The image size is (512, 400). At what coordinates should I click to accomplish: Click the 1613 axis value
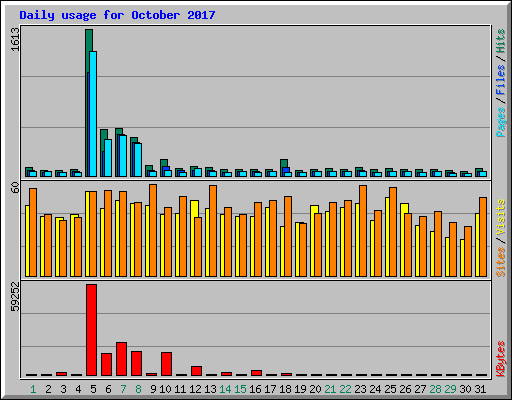[15, 39]
